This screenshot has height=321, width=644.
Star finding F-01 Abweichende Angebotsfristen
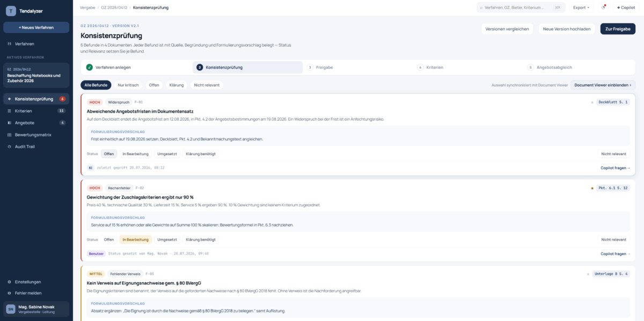tap(592, 102)
